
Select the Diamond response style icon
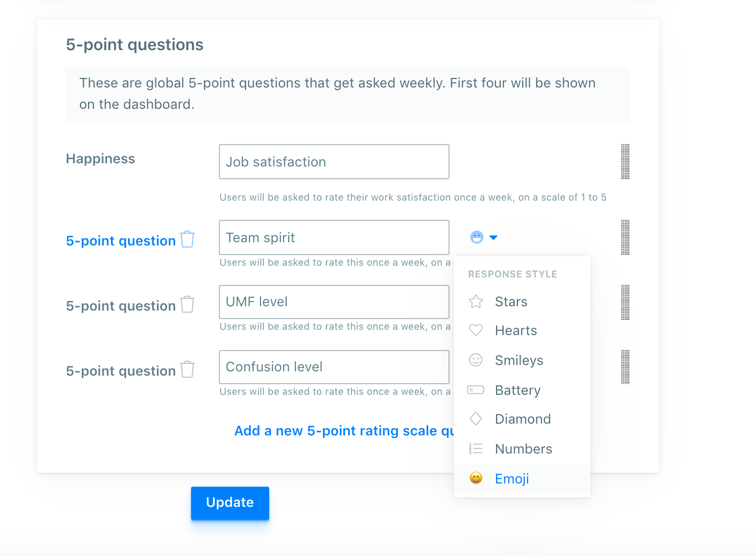tap(476, 418)
